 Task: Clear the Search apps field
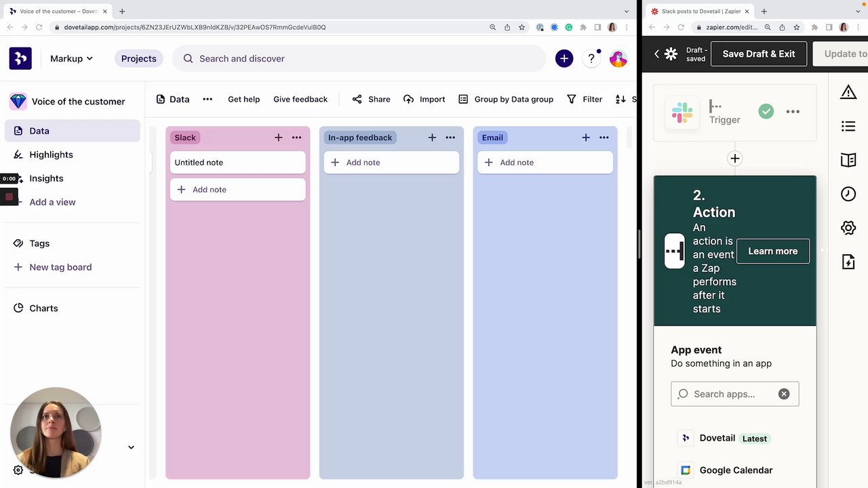[784, 394]
